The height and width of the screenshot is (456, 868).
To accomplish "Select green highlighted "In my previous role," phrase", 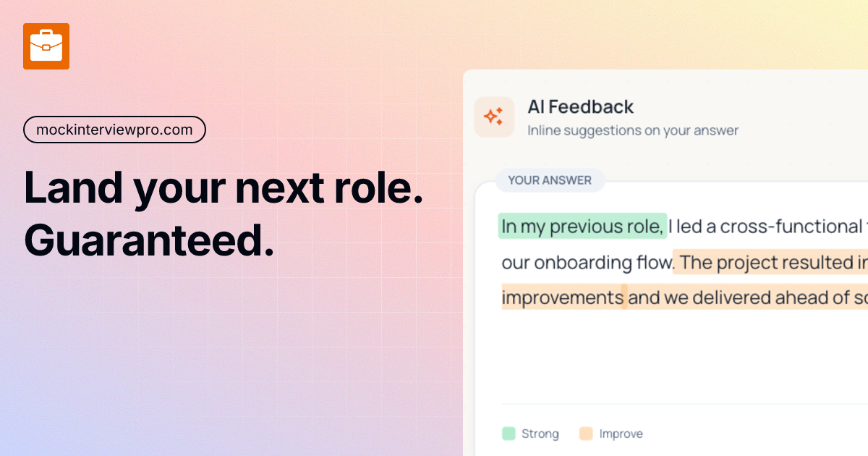I will (x=582, y=227).
